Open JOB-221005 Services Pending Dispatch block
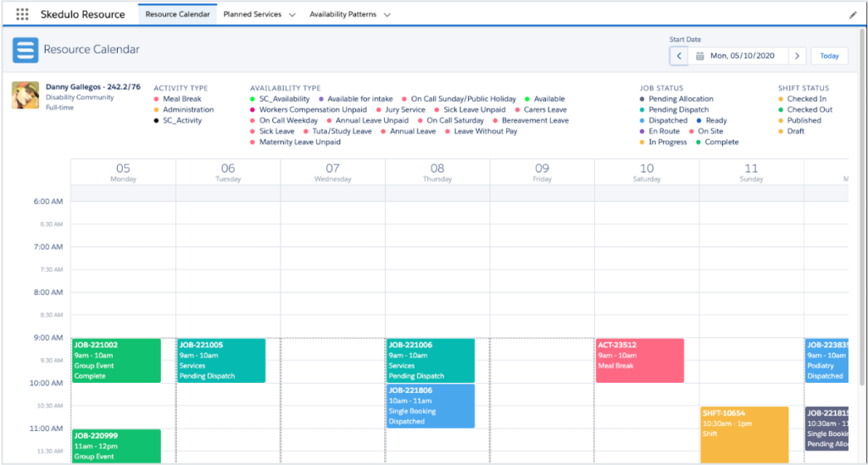The width and height of the screenshot is (868, 465). [x=221, y=361]
